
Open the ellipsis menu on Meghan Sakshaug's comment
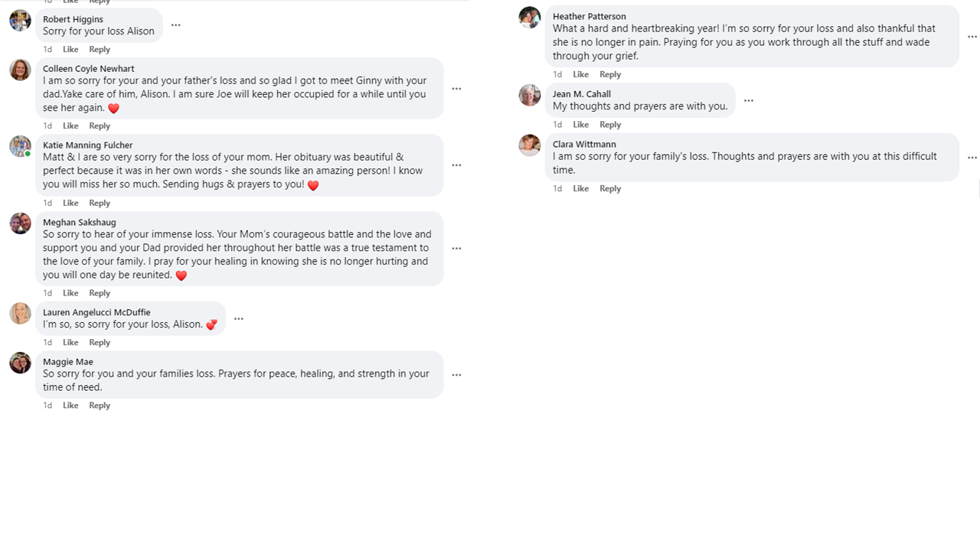coord(456,249)
